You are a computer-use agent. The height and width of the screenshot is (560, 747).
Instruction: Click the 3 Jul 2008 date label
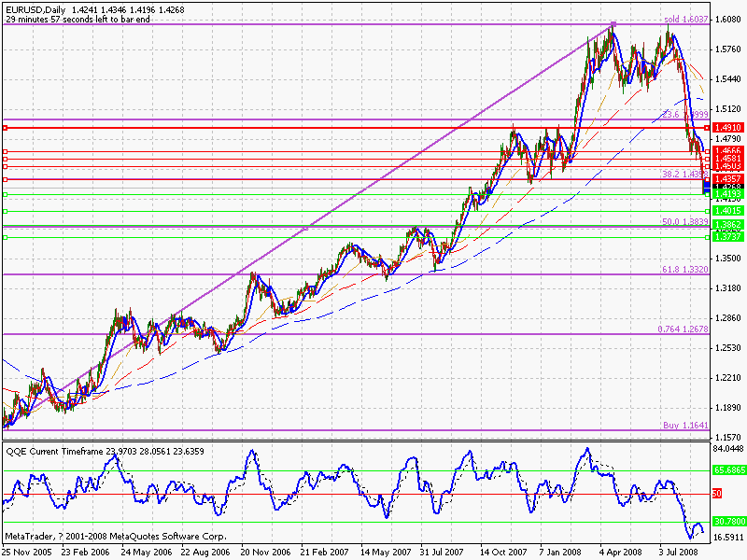(679, 553)
